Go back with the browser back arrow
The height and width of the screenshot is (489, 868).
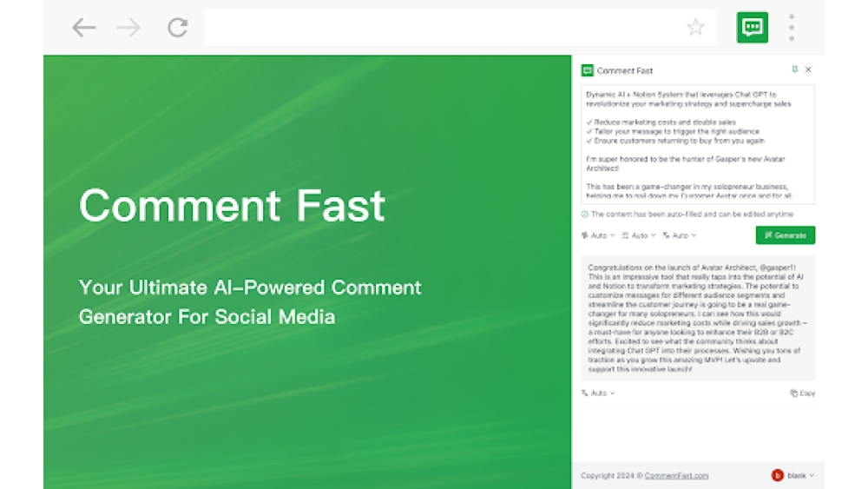84,27
